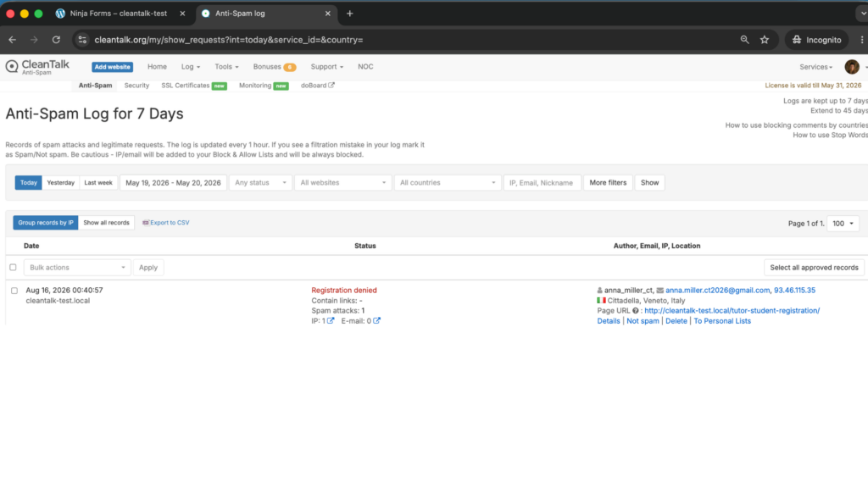
Task: Open anna.miller.ct2026@gmail.com email link
Action: pos(717,290)
